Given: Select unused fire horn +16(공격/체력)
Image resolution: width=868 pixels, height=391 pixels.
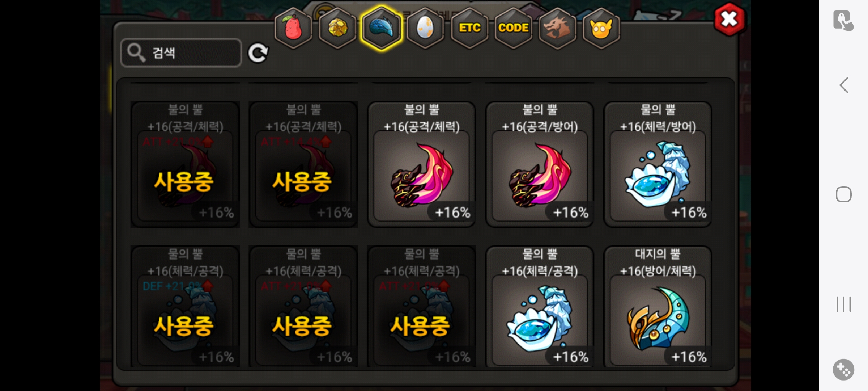Looking at the screenshot, I should 421,164.
